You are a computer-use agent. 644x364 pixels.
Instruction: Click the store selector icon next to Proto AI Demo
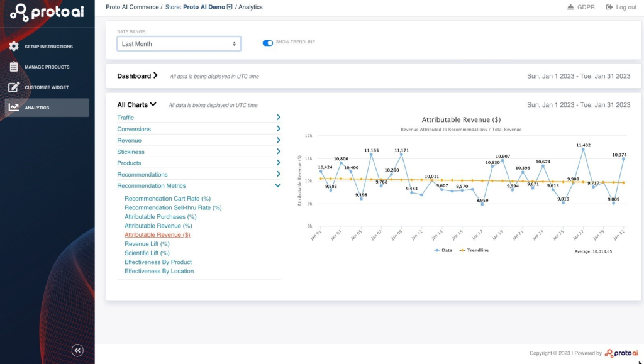(230, 6)
